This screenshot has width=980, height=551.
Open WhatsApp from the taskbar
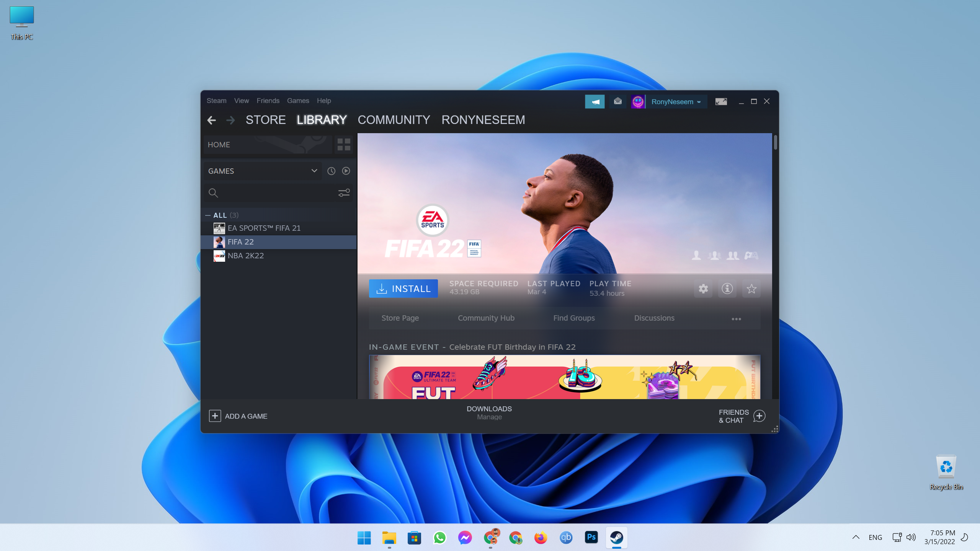pos(439,538)
